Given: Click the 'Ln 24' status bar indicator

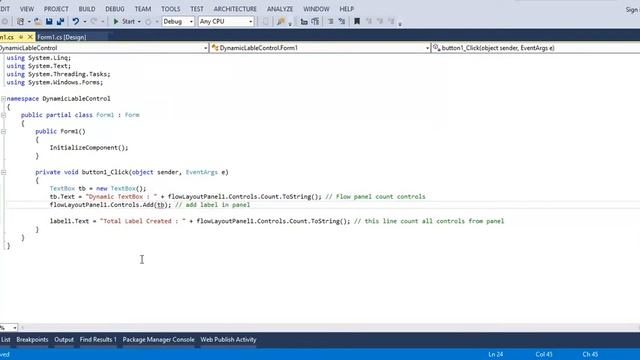Looking at the screenshot, I should coord(496,354).
